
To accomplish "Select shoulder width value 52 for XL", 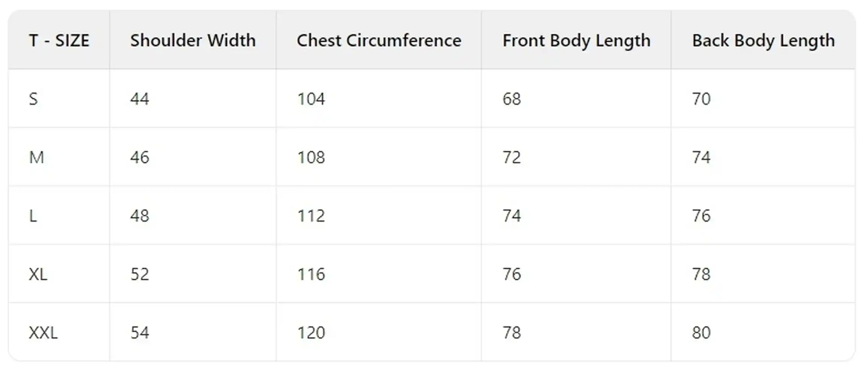I will pos(140,274).
